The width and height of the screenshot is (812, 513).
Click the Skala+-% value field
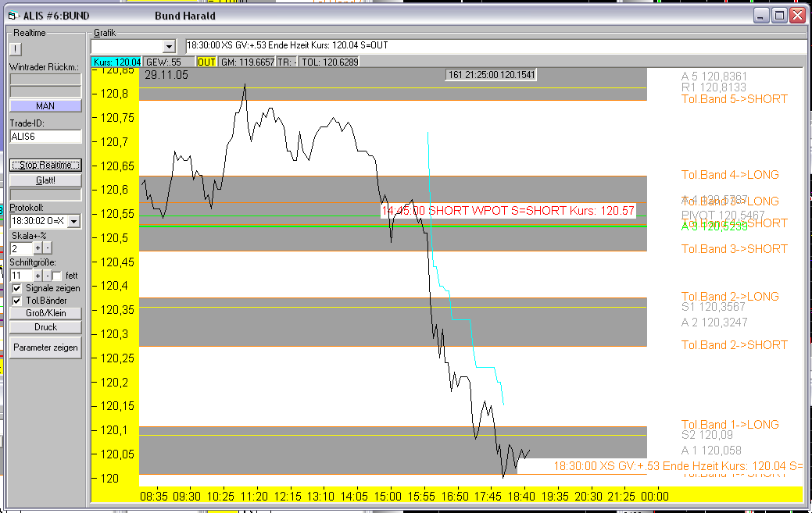pos(21,248)
